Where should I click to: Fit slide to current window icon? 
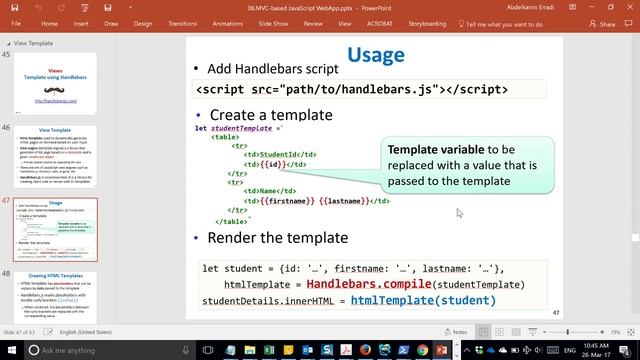631,332
